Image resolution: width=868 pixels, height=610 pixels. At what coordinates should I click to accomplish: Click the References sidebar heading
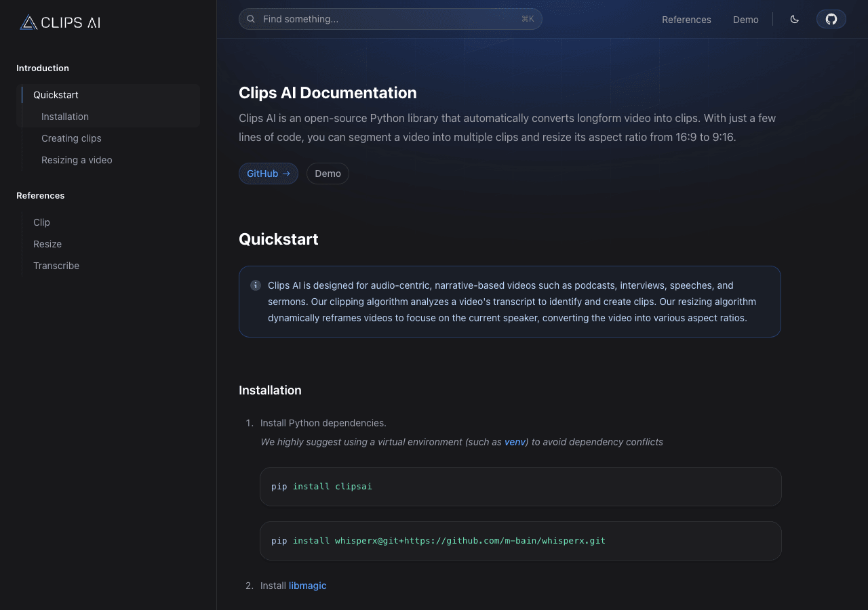coord(41,195)
